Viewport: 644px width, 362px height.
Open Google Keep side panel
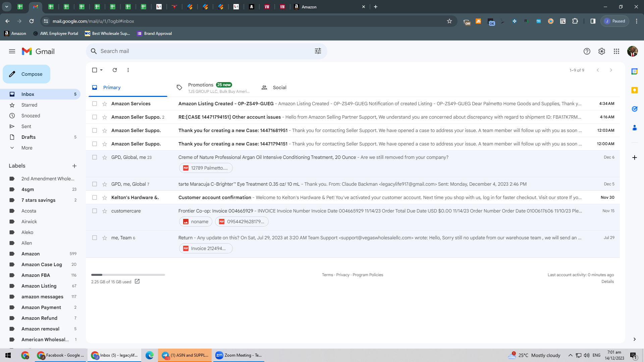point(634,90)
